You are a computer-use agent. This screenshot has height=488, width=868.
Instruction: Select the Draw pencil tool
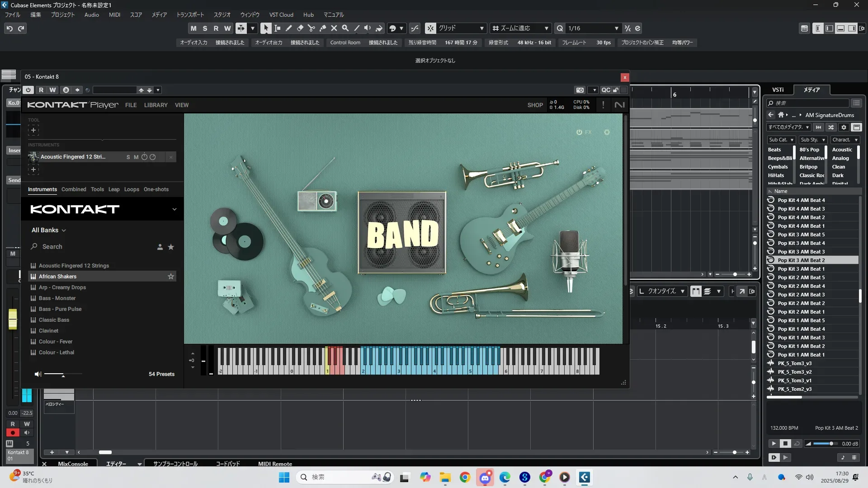tap(289, 28)
